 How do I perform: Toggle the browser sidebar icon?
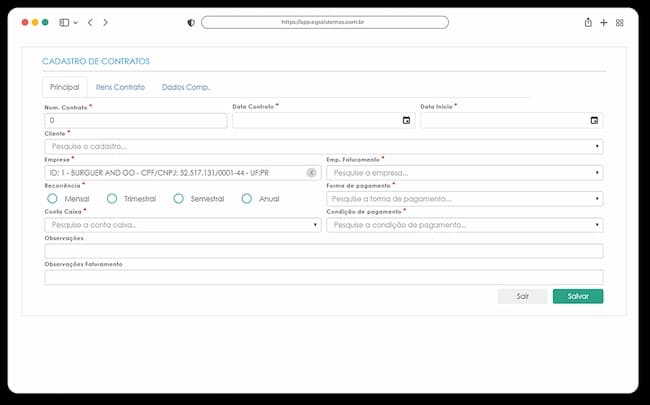64,22
